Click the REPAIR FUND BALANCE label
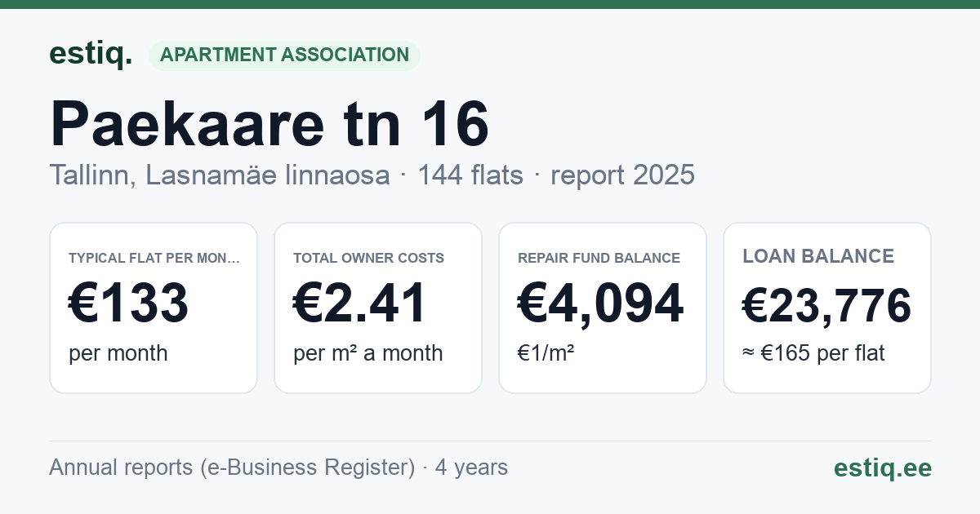 (599, 258)
